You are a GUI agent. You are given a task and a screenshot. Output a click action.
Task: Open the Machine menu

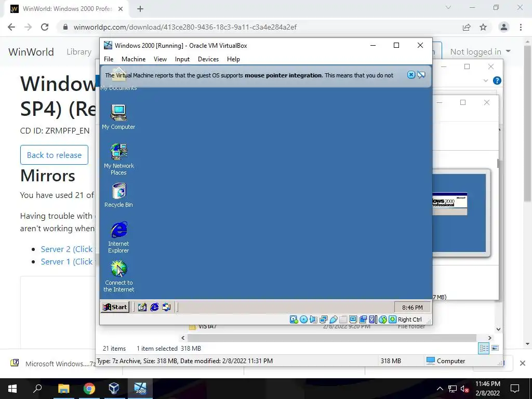click(x=134, y=59)
